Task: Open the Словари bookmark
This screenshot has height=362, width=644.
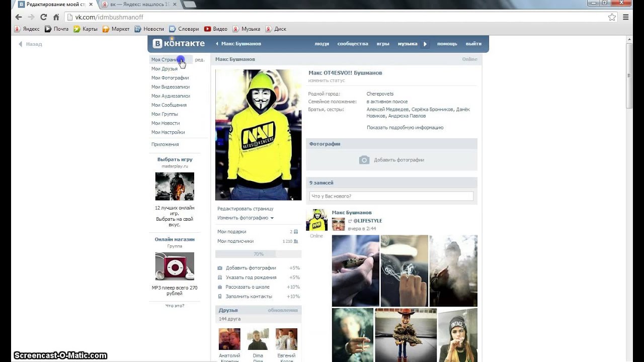Action: click(x=184, y=29)
